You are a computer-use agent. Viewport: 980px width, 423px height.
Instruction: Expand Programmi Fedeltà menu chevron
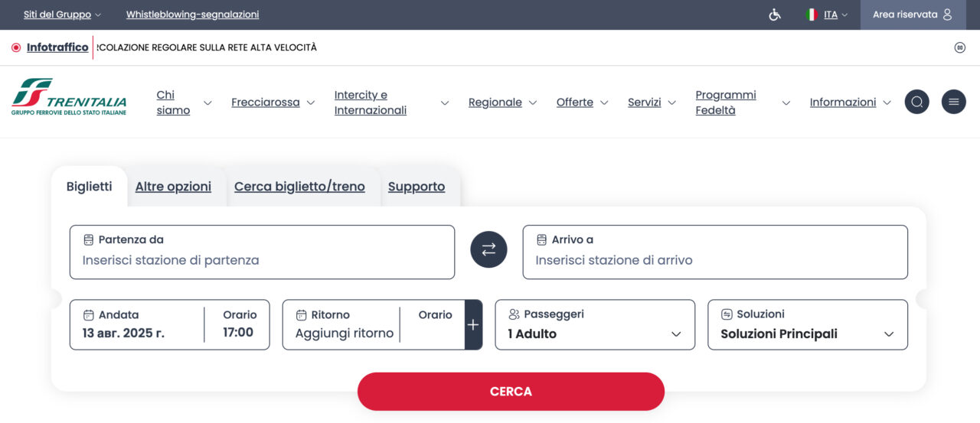tap(786, 102)
